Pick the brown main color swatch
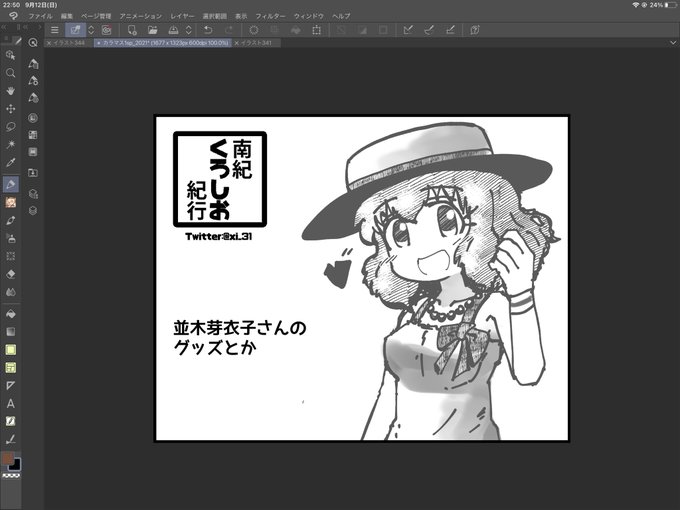680x510 pixels. [7, 458]
